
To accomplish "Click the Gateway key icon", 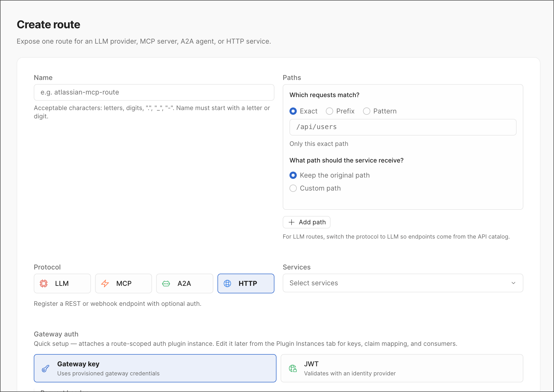I will (45, 368).
